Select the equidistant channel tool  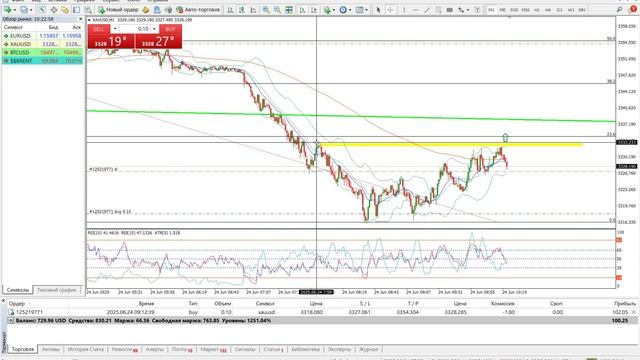(x=438, y=9)
